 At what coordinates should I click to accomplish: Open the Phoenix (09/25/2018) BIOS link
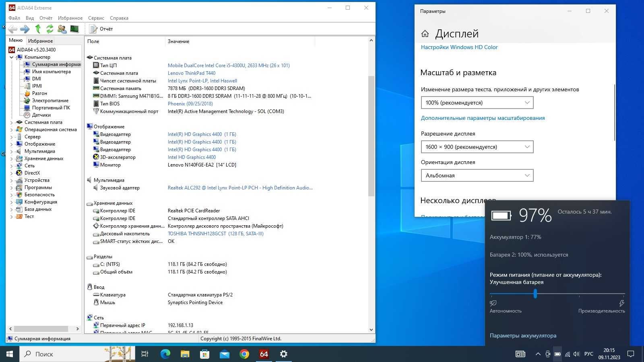[x=190, y=104]
